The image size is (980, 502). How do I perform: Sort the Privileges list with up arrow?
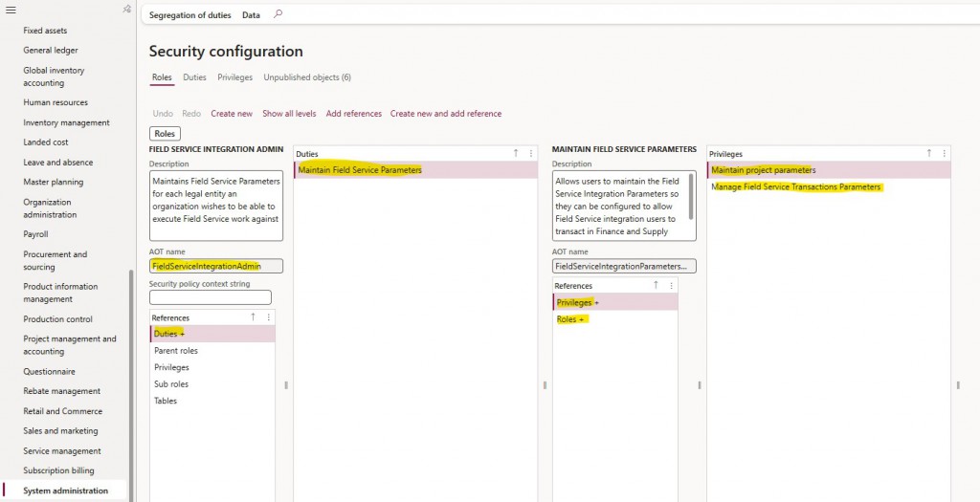click(928, 153)
